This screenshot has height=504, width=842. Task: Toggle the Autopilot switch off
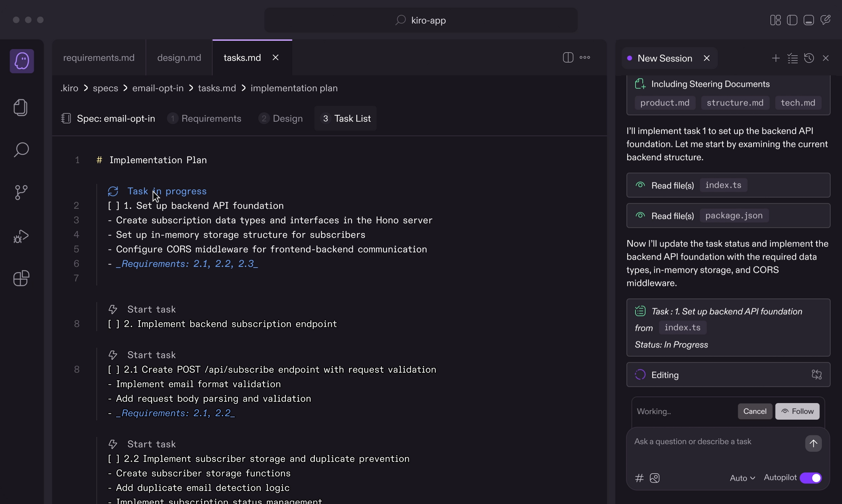coord(810,478)
